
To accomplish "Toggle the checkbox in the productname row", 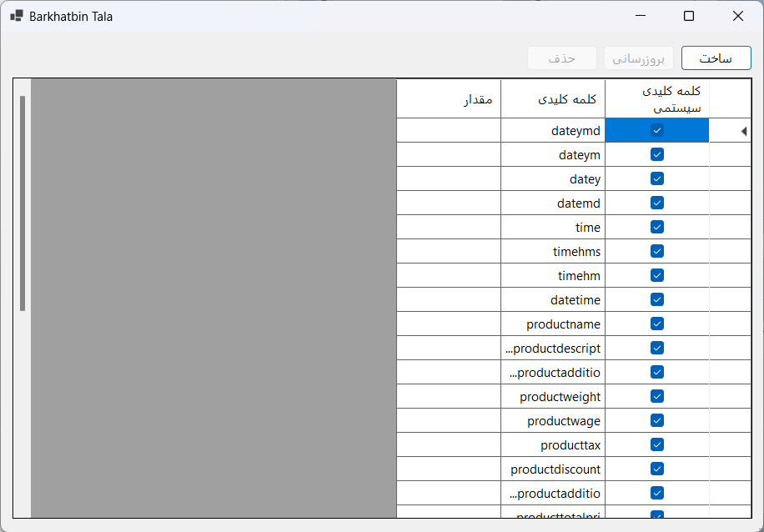I will pos(656,324).
